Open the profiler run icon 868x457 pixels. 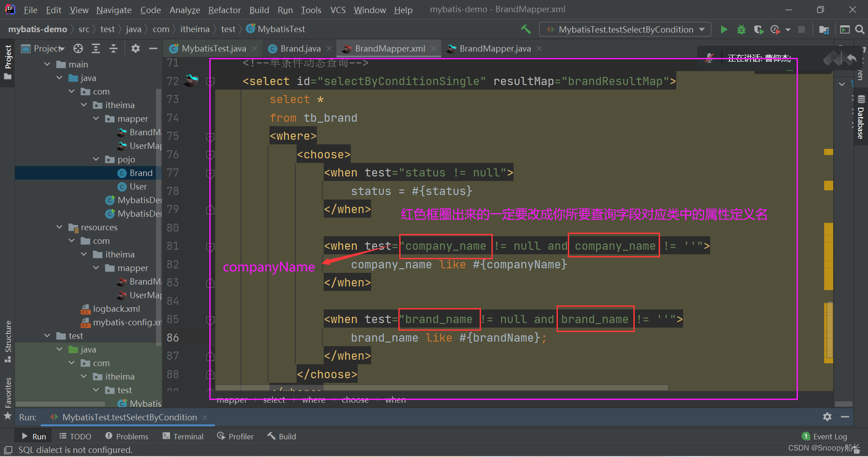click(775, 29)
